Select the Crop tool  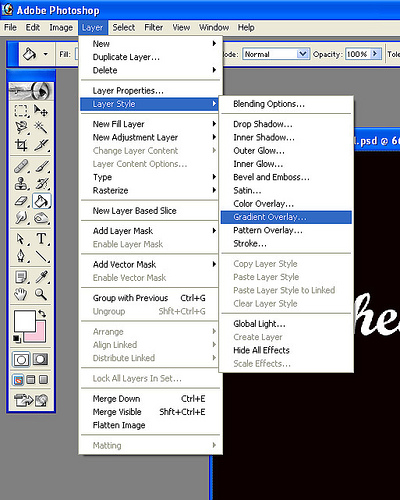click(x=21, y=145)
